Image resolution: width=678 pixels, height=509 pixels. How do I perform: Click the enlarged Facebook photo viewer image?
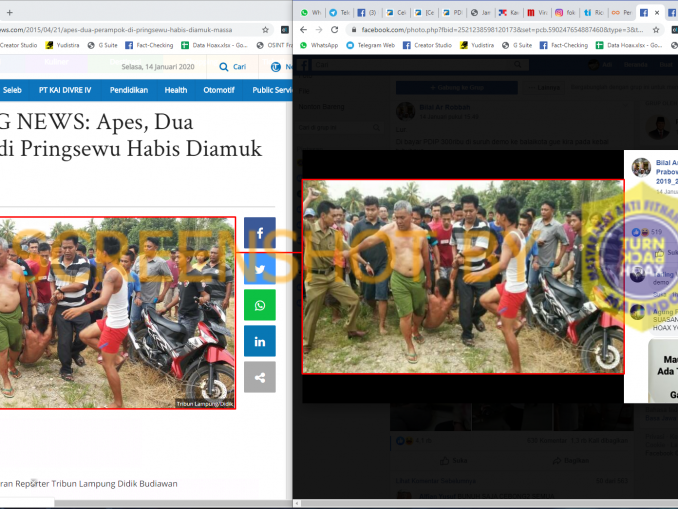point(463,276)
